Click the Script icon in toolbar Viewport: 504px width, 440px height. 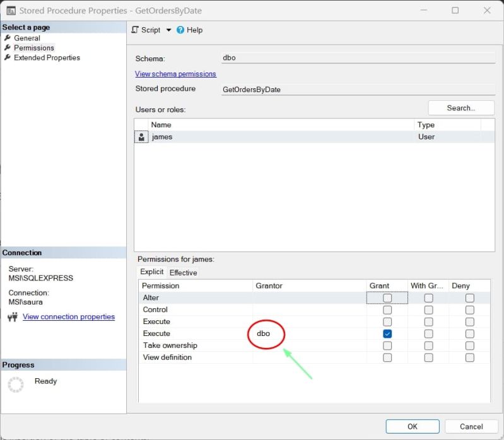[135, 30]
